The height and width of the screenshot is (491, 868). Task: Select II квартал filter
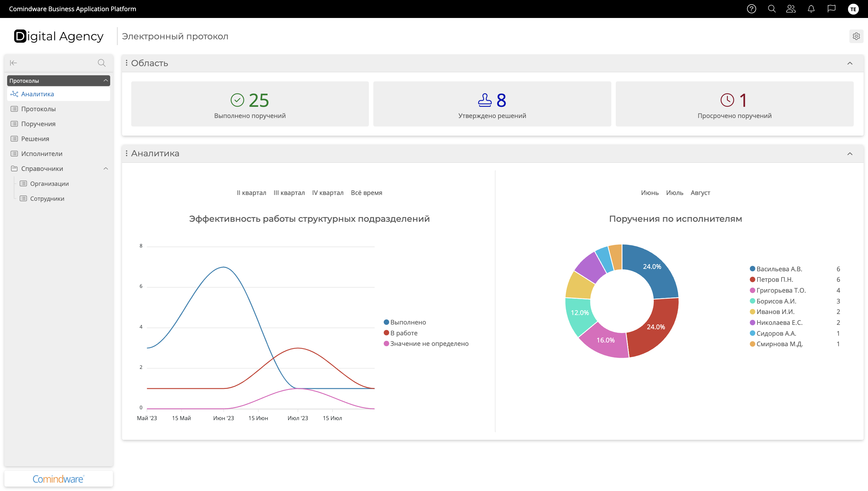point(252,193)
